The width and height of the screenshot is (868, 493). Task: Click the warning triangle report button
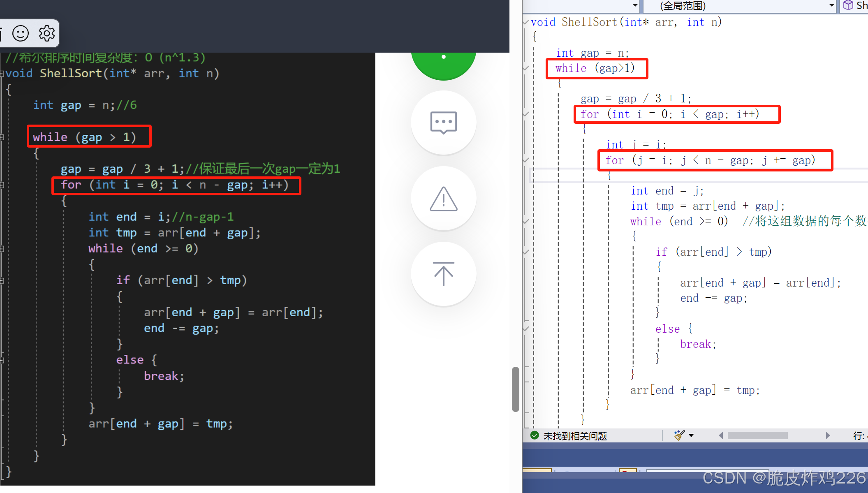(x=443, y=199)
